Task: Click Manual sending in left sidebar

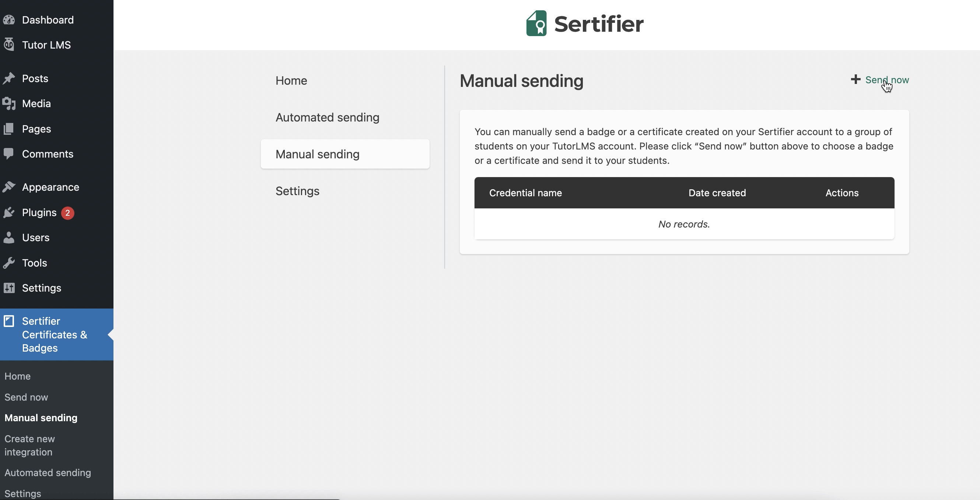Action: pyautogui.click(x=40, y=418)
